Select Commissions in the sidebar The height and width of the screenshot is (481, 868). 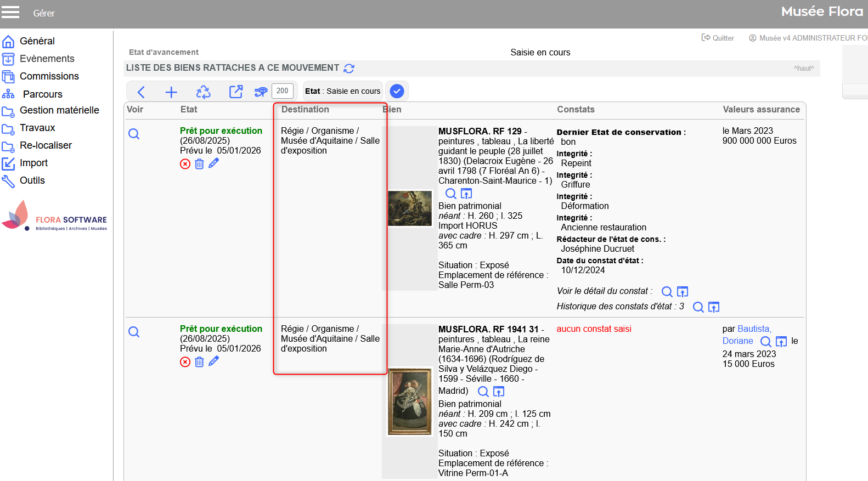coord(49,76)
